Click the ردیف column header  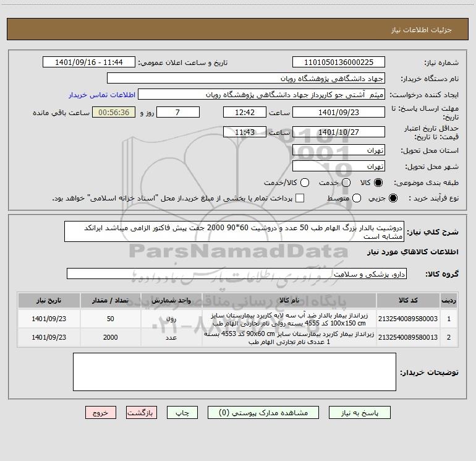[x=449, y=300]
